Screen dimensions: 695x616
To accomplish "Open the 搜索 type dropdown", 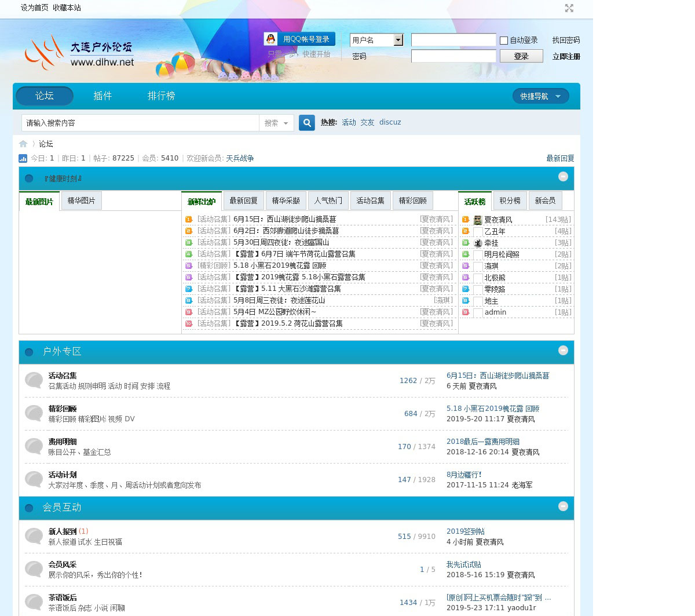I will click(276, 123).
